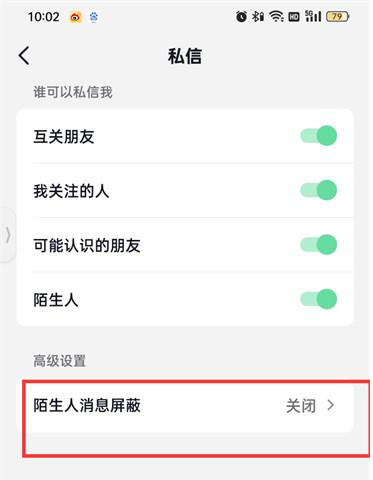Tap the HD call status icon
The height and width of the screenshot is (480, 373).
point(294,16)
